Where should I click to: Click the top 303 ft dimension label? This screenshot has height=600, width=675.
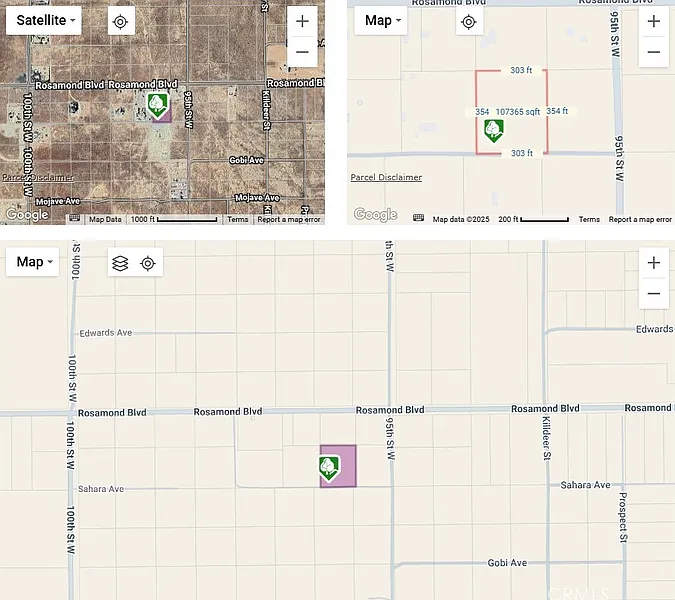[521, 70]
